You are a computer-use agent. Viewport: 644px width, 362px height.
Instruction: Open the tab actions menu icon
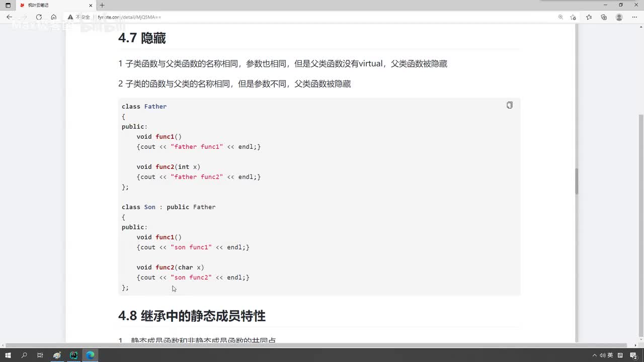click(x=8, y=5)
